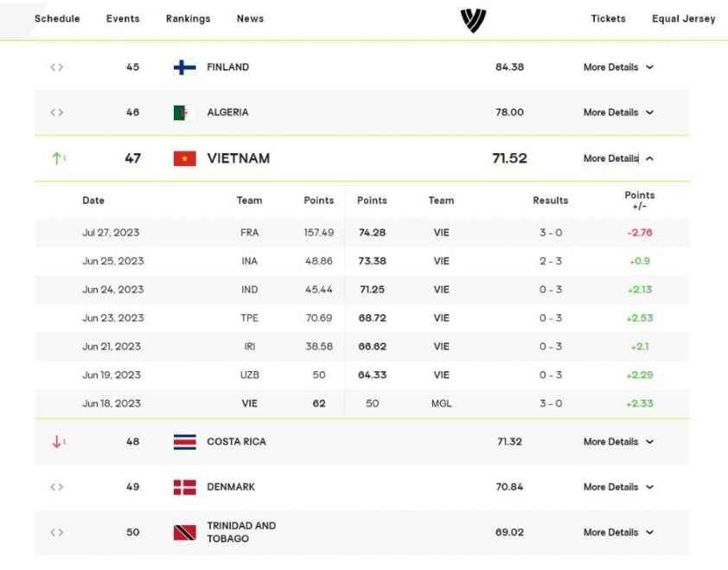
Task: Click the Vietnam flag icon
Action: click(184, 158)
